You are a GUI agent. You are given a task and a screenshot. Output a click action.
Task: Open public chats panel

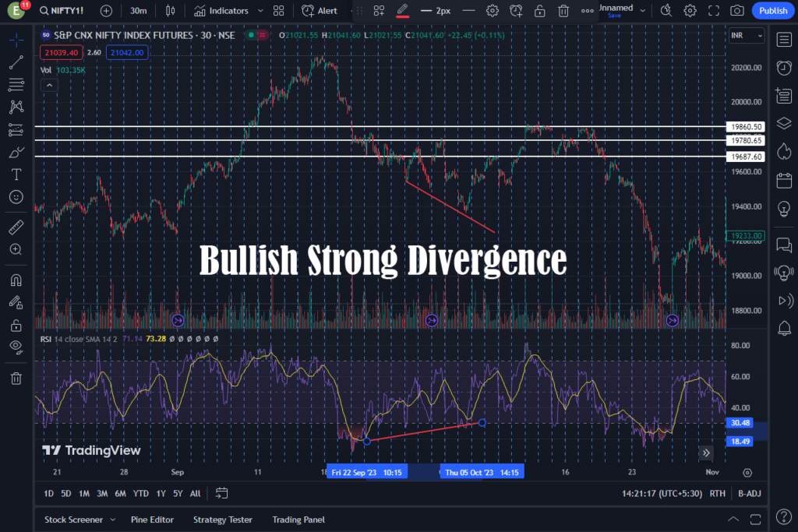[x=784, y=245]
